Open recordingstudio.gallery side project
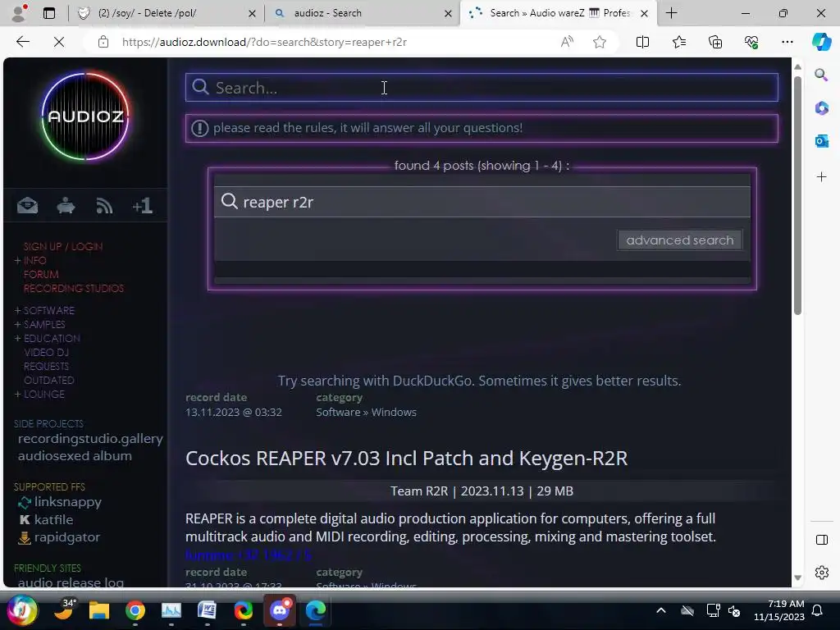Image resolution: width=840 pixels, height=630 pixels. coord(90,439)
